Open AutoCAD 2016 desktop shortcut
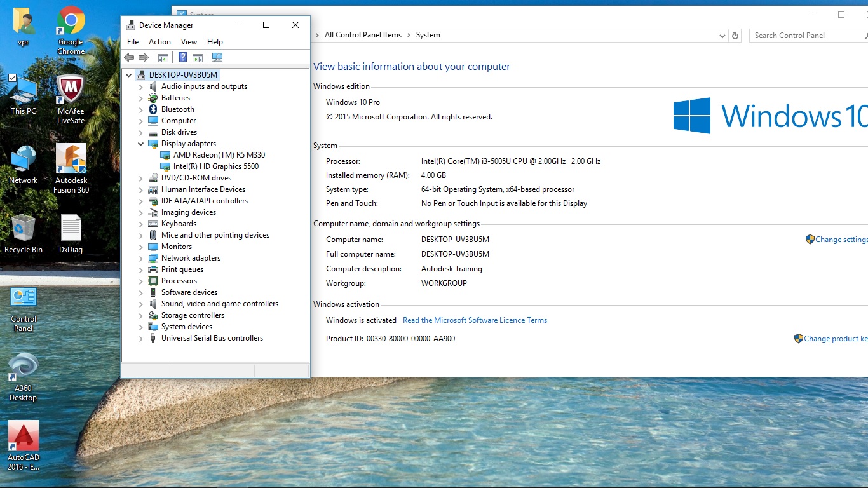This screenshot has height=488, width=868. click(x=24, y=445)
